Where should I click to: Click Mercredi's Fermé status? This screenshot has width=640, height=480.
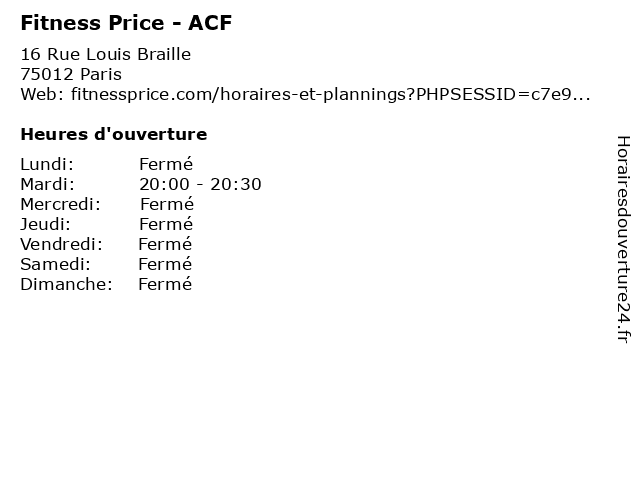[167, 204]
